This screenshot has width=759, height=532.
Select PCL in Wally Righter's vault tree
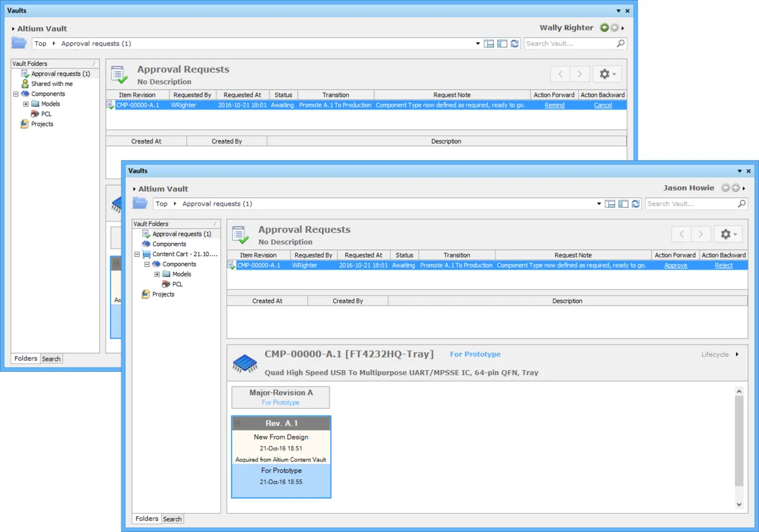click(x=46, y=114)
